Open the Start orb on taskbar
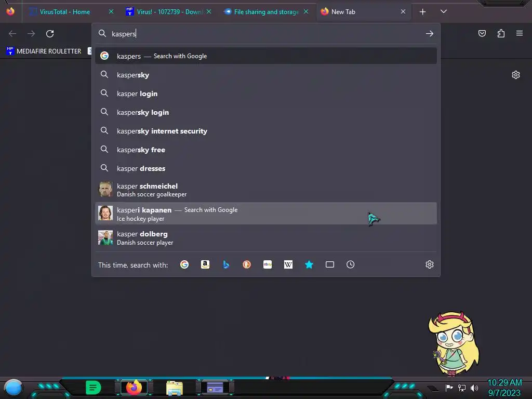532x399 pixels. tap(14, 388)
